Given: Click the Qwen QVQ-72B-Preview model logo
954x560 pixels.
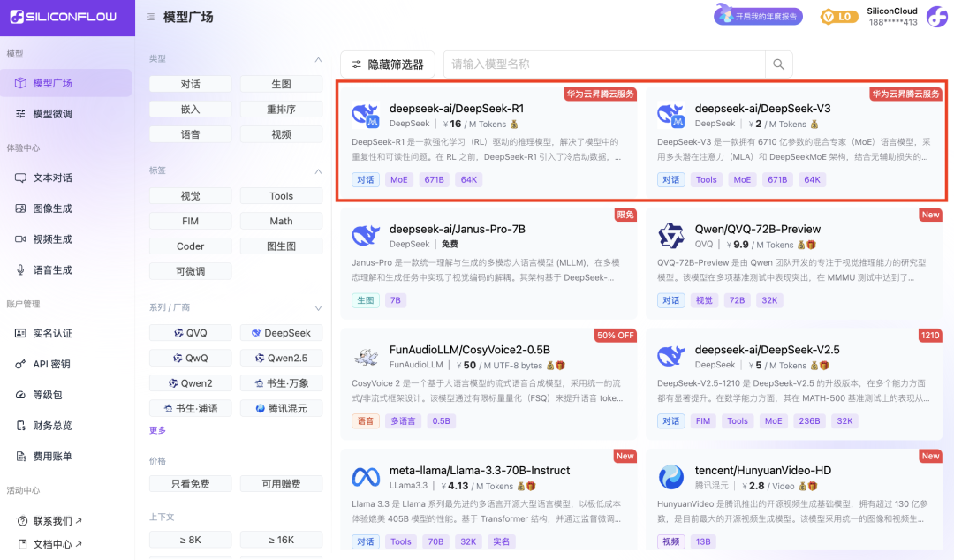Looking at the screenshot, I should pyautogui.click(x=671, y=236).
